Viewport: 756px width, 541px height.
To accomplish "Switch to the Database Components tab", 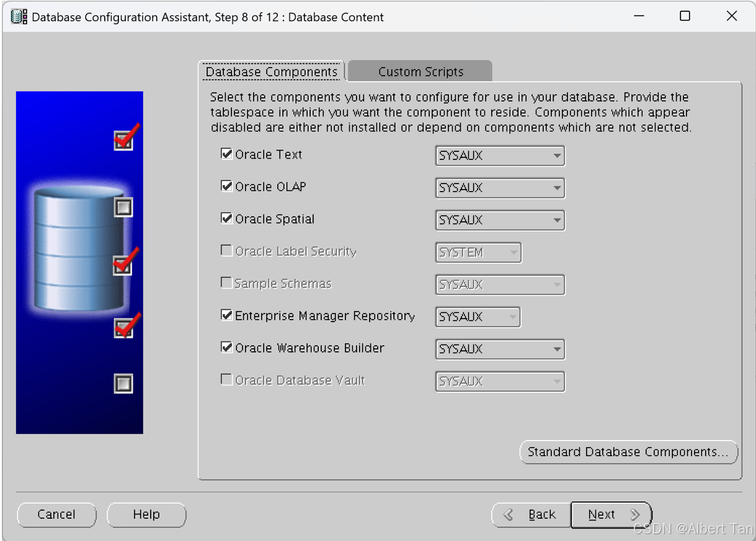I will tap(272, 72).
